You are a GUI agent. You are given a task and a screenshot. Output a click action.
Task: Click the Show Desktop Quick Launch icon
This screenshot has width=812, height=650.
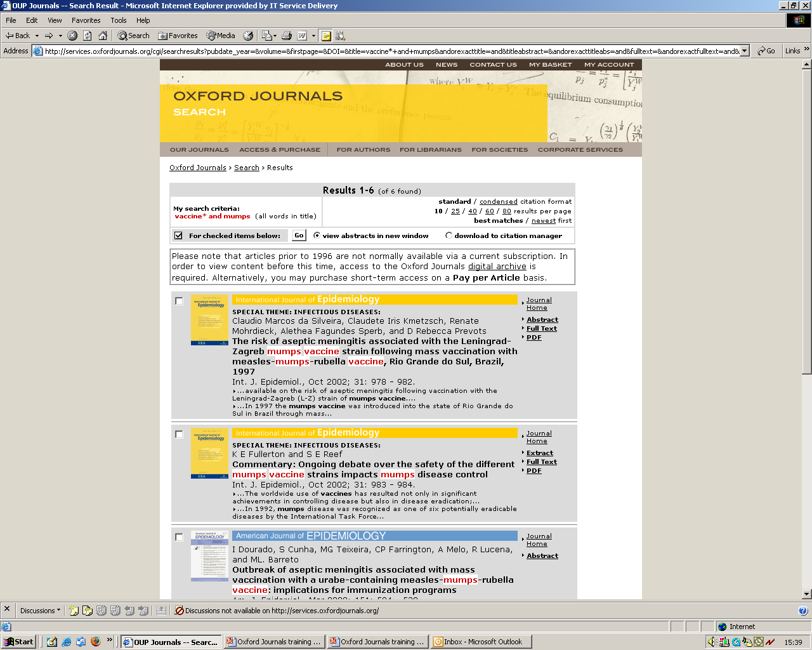52,642
